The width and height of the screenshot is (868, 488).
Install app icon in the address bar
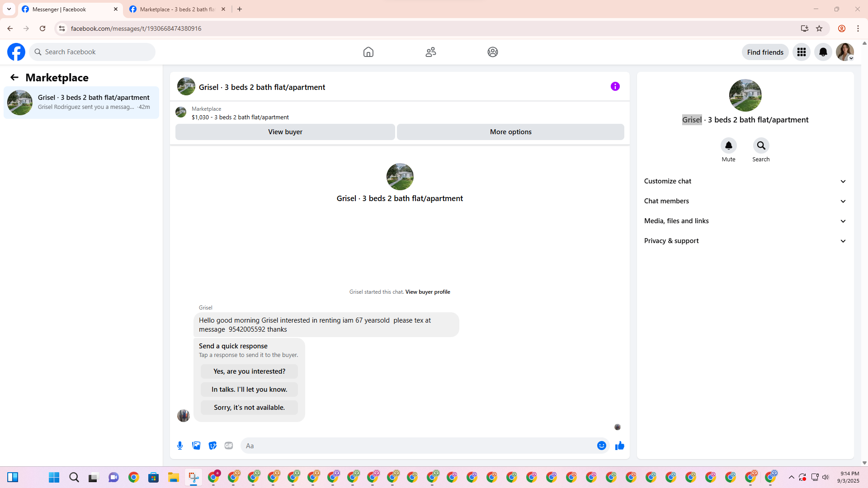click(805, 28)
